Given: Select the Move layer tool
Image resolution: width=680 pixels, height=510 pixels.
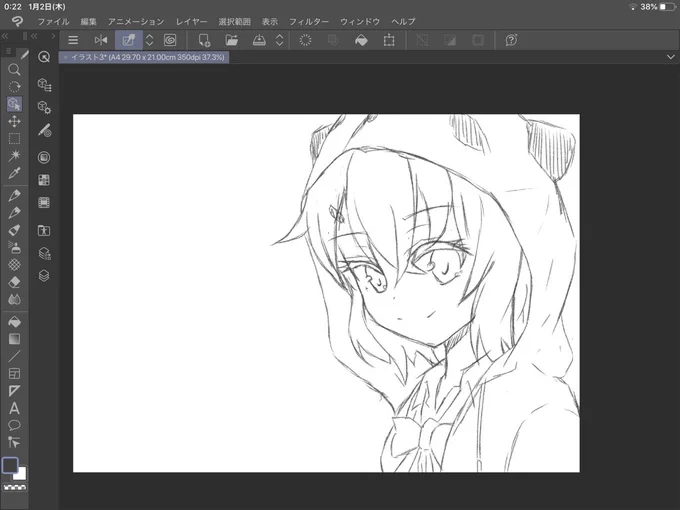Looking at the screenshot, I should (x=14, y=121).
